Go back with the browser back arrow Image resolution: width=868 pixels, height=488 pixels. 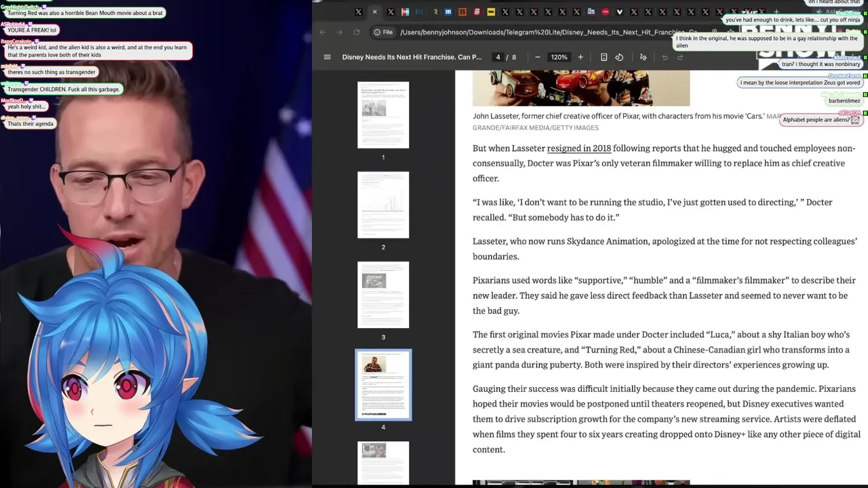(x=323, y=32)
